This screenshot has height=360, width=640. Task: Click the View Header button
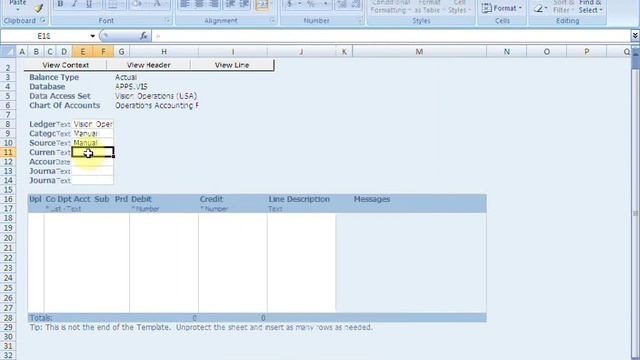(x=149, y=65)
